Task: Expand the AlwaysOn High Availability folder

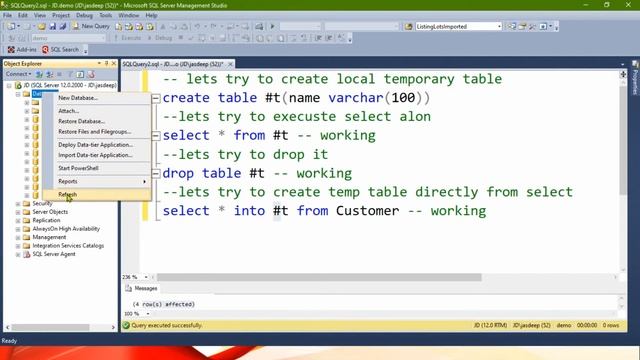Action: [x=18, y=229]
